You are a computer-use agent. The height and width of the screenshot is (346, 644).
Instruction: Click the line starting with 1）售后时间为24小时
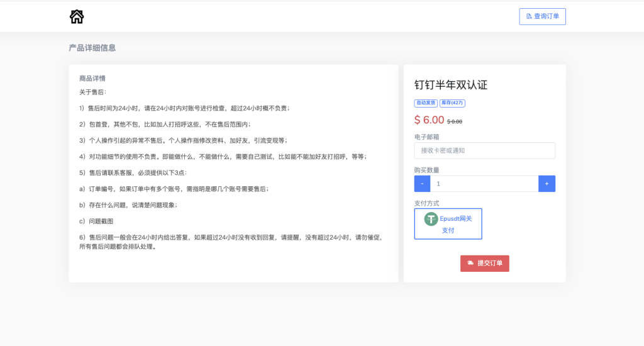click(185, 108)
